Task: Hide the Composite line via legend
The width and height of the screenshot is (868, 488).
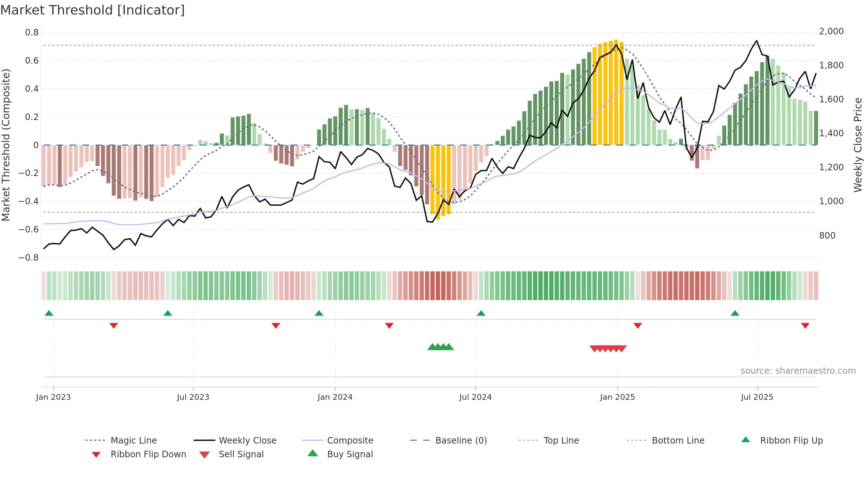Action: tap(338, 440)
